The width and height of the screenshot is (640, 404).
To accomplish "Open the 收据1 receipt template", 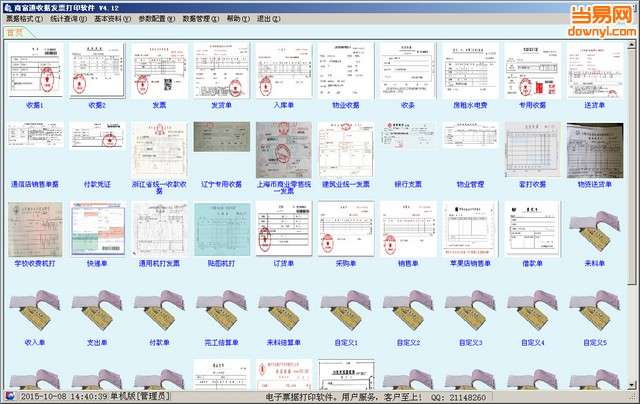I will pyautogui.click(x=35, y=71).
